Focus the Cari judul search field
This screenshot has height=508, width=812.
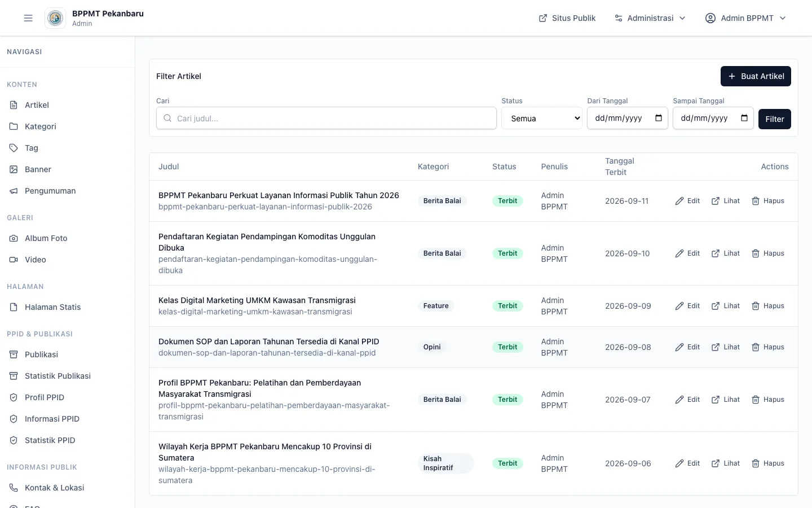coord(326,118)
